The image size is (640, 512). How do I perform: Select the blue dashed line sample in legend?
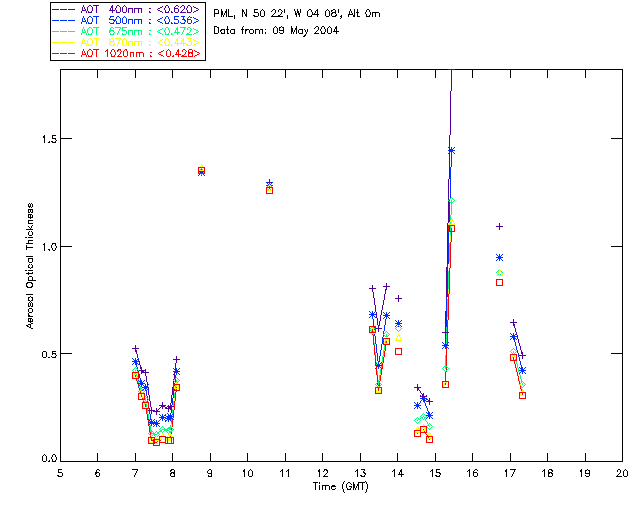tap(63, 20)
